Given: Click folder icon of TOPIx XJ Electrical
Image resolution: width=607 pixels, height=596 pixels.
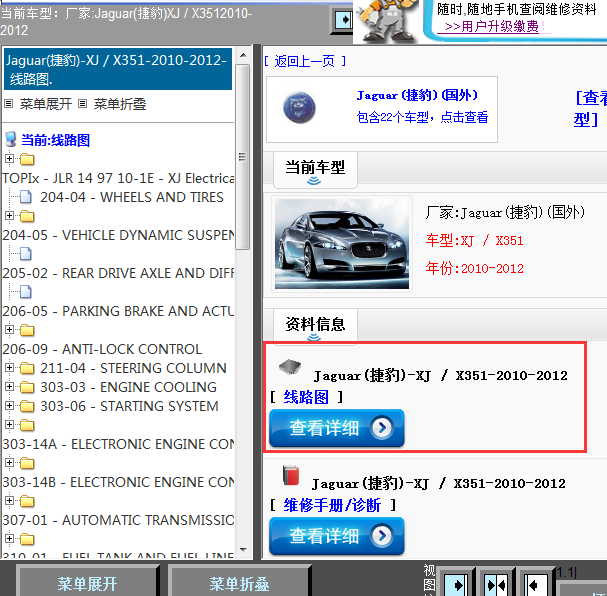Looking at the screenshot, I should 27,159.
